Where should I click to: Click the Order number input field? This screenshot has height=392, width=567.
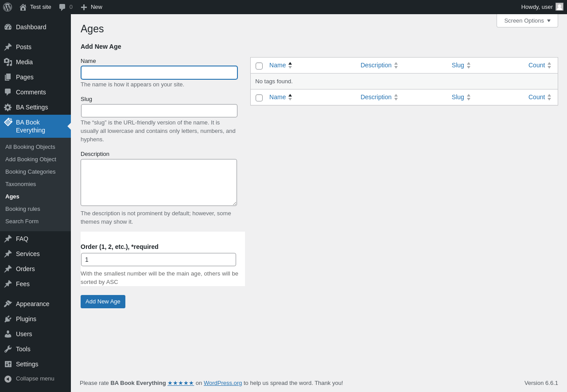pos(159,260)
